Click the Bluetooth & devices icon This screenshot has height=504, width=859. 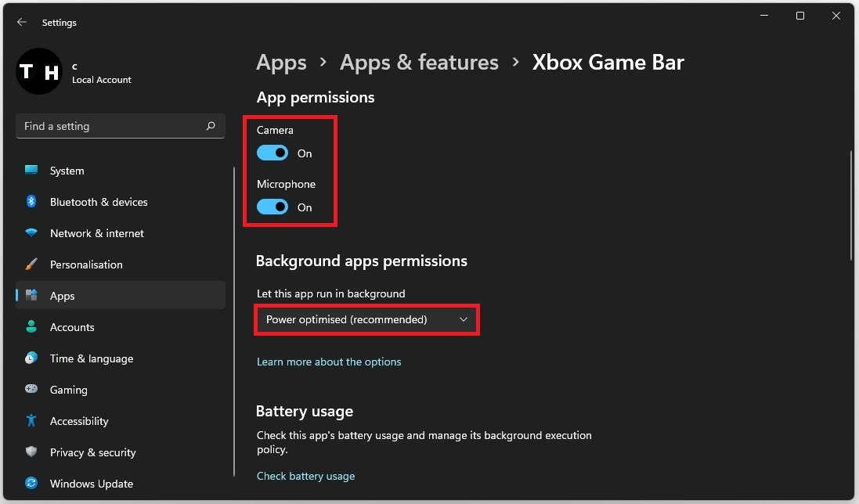(31, 202)
